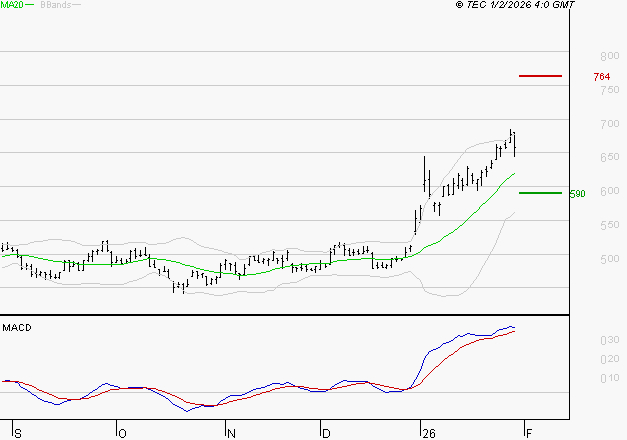Click the green 590 support value
The width and height of the screenshot is (627, 440).
(577, 194)
